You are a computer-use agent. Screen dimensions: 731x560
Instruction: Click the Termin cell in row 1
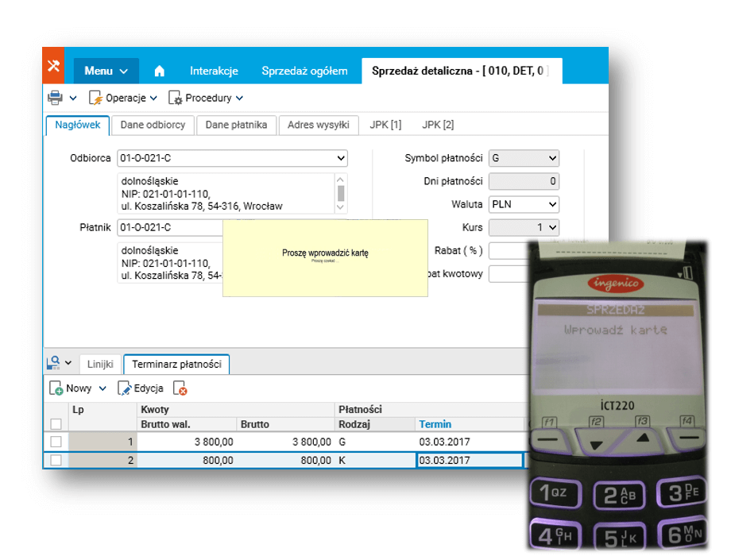(x=469, y=441)
